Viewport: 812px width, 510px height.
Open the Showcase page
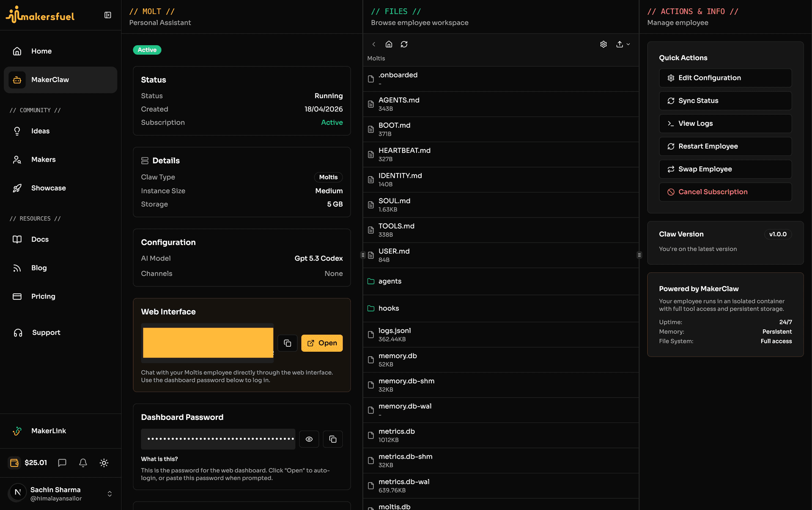(x=60, y=188)
